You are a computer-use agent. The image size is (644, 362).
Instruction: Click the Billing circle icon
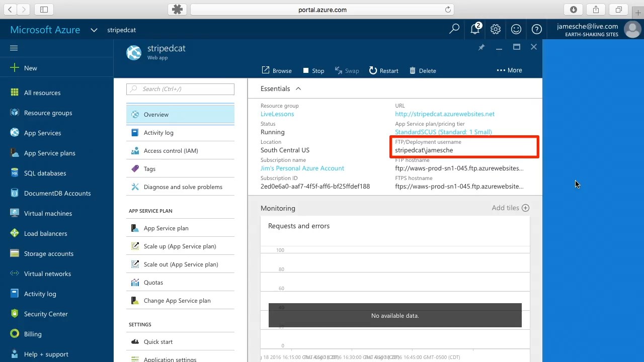click(14, 334)
